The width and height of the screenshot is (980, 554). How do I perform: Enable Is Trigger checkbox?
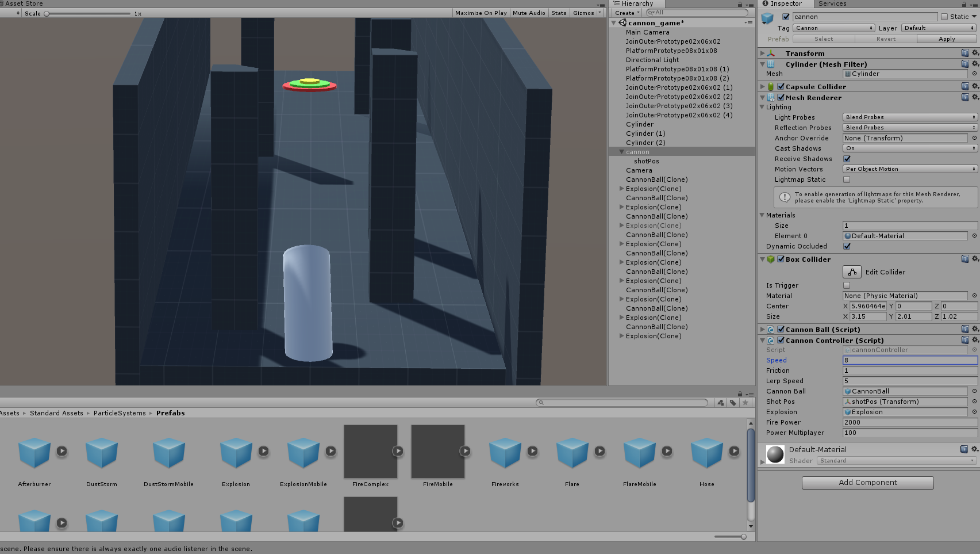pos(847,285)
